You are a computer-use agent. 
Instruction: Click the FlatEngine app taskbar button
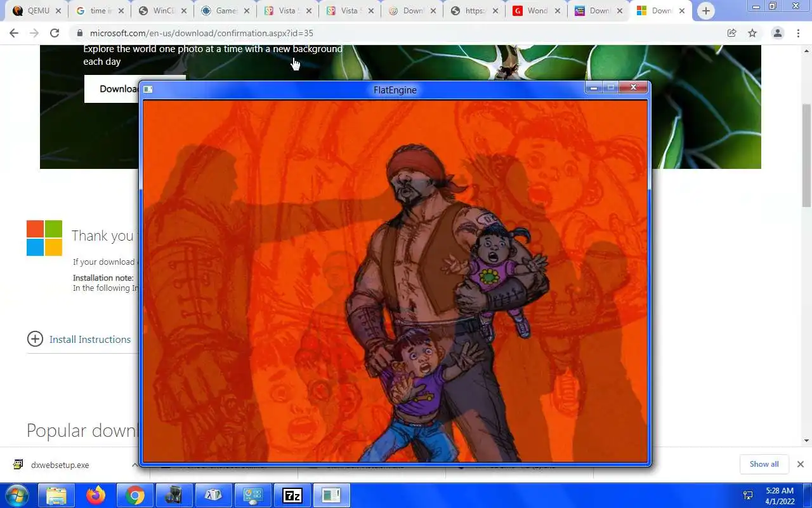click(331, 495)
